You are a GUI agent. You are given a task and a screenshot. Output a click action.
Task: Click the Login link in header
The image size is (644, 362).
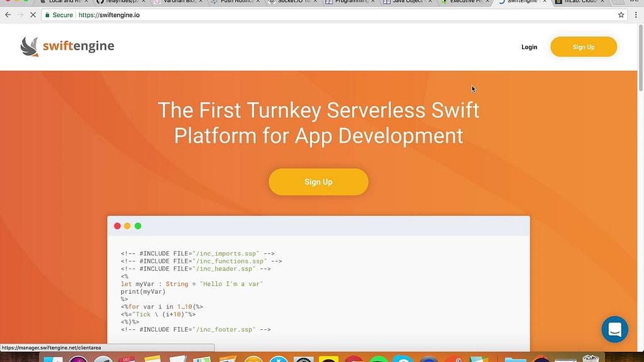pos(529,47)
